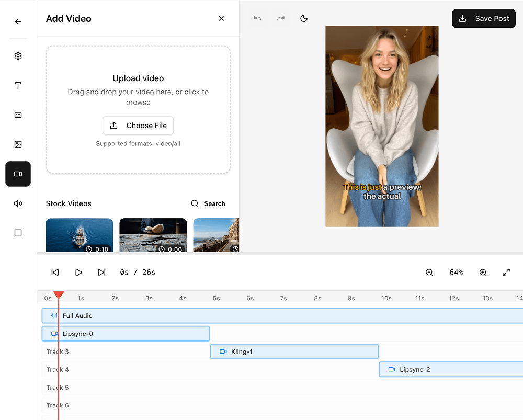Open the timeline zoom level showing 64%
523x420 pixels.
[x=456, y=272]
